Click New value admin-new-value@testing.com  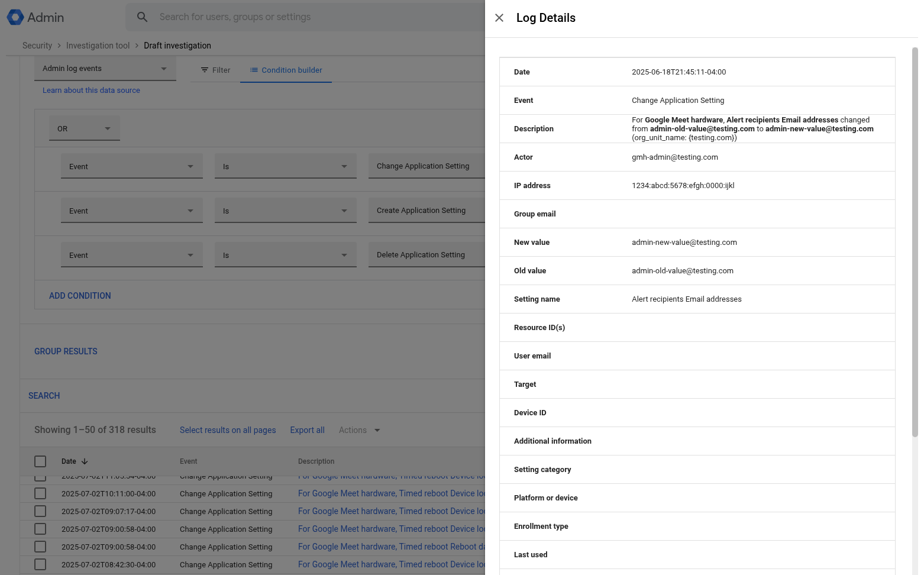coord(684,243)
